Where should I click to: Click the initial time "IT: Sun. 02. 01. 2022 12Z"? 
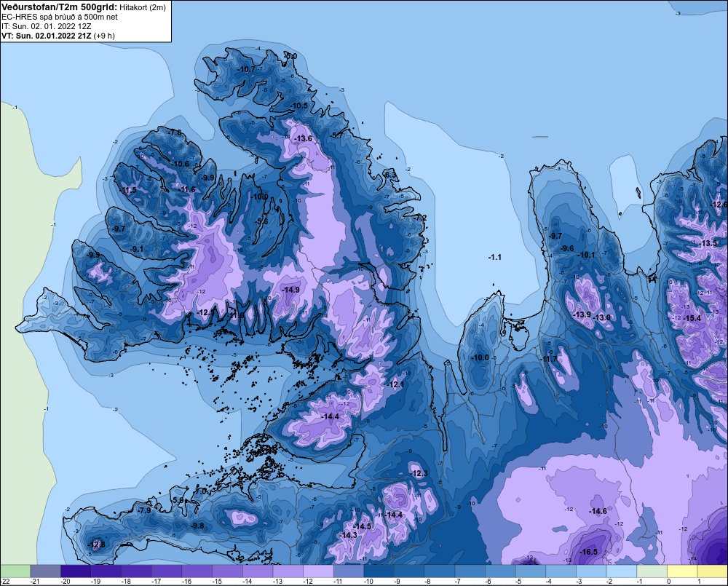coord(47,26)
